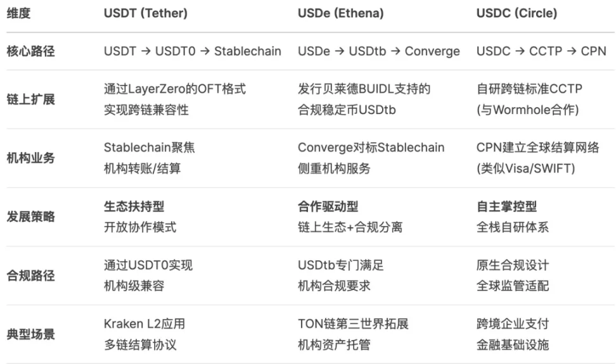
Task: Click the USDC (Circle) column header
Action: pyautogui.click(x=516, y=14)
